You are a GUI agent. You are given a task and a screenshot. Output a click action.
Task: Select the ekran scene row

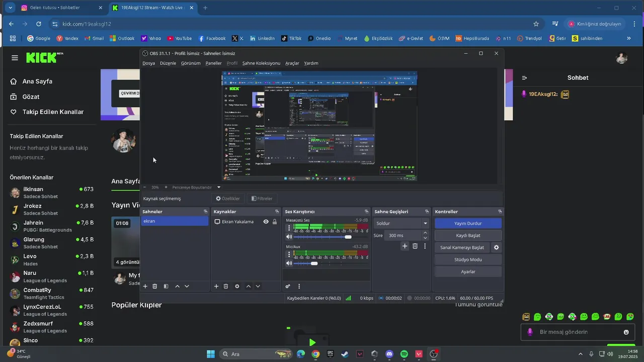[x=175, y=221]
